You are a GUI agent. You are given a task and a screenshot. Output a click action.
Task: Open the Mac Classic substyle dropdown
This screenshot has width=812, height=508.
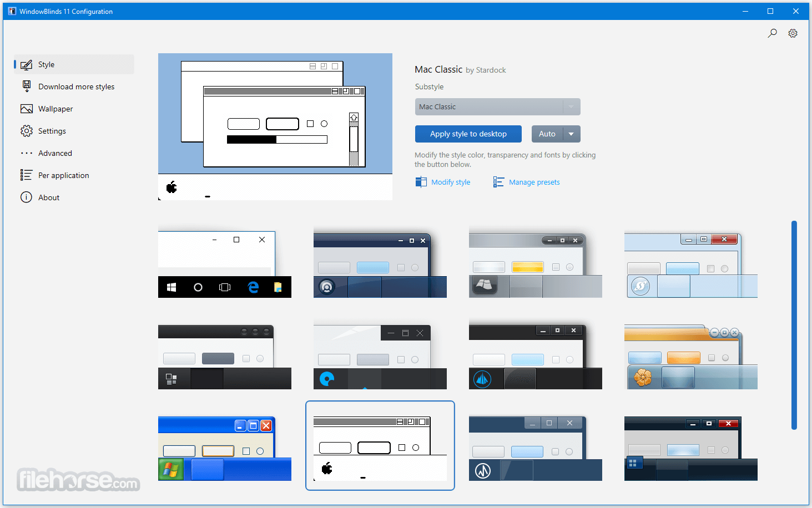coord(497,106)
